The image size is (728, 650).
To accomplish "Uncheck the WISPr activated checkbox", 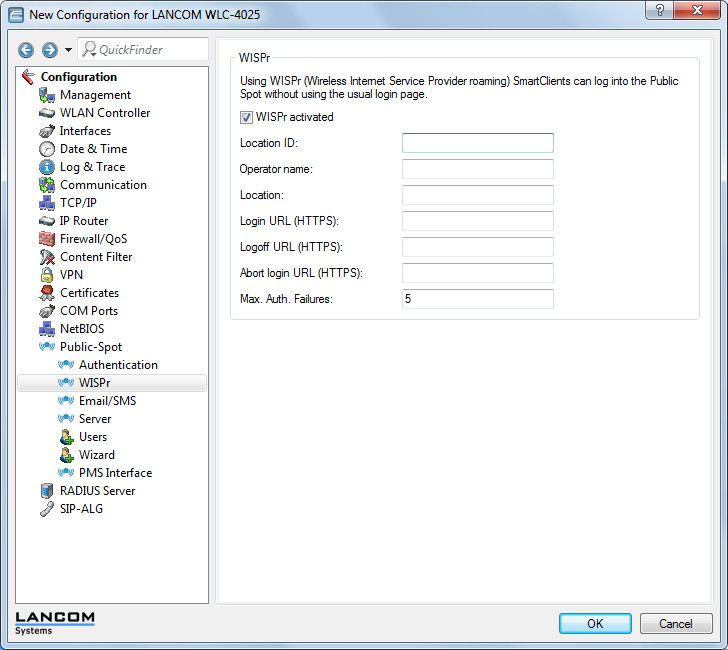I will tap(246, 117).
